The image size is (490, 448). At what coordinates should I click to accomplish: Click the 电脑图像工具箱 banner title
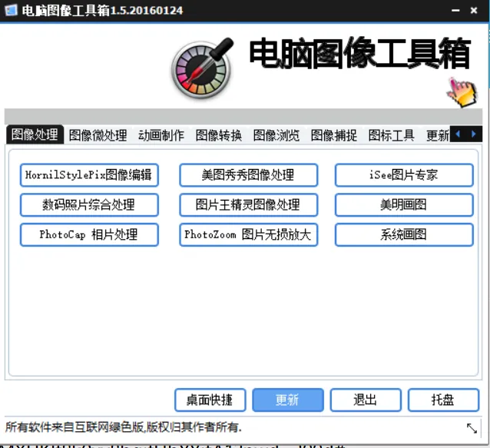point(360,54)
